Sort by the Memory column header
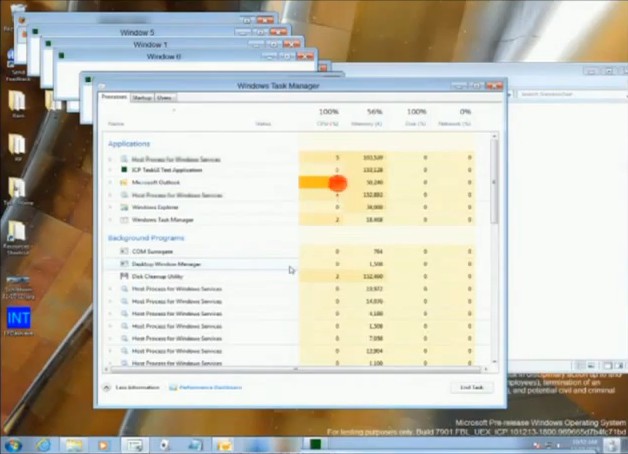 coord(366,124)
